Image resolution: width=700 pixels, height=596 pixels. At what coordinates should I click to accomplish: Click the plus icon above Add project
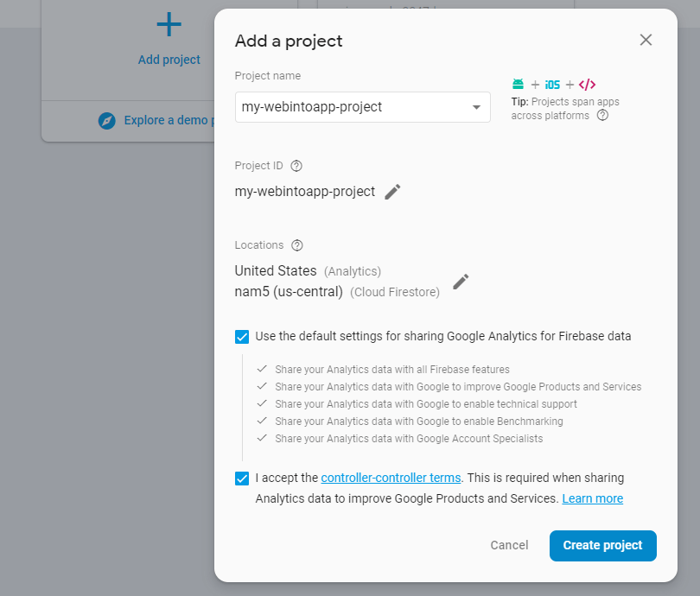point(169,24)
